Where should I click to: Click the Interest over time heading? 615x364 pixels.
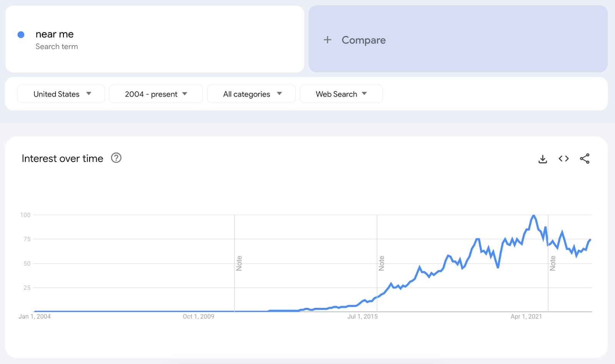coord(62,158)
